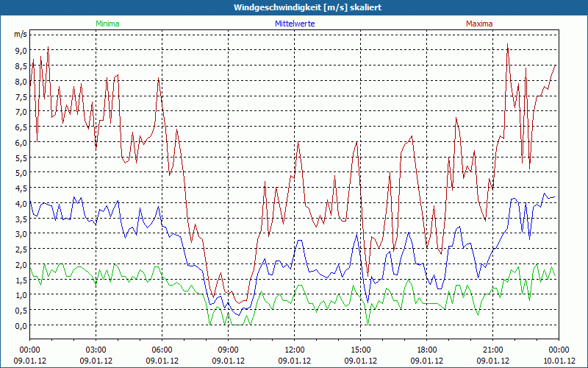Screen dimensions: 588x368
Task: Click the 6,5 y-axis value
Action: pyautogui.click(x=21, y=127)
